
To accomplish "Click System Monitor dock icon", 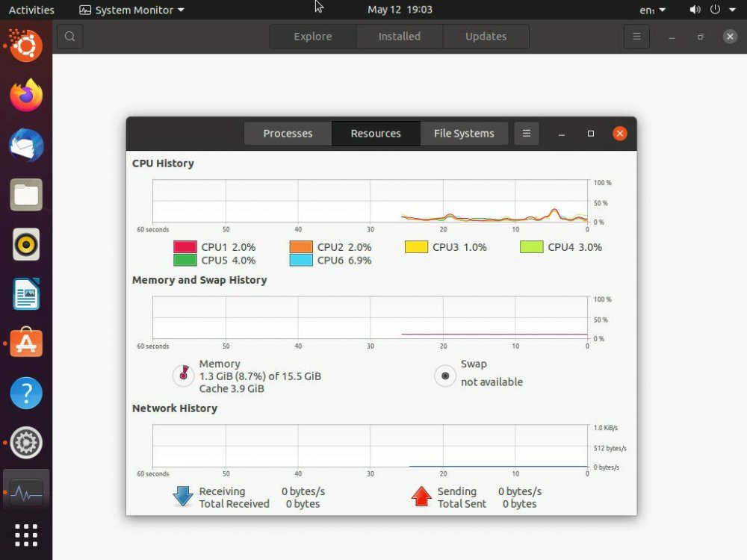I will pyautogui.click(x=26, y=492).
